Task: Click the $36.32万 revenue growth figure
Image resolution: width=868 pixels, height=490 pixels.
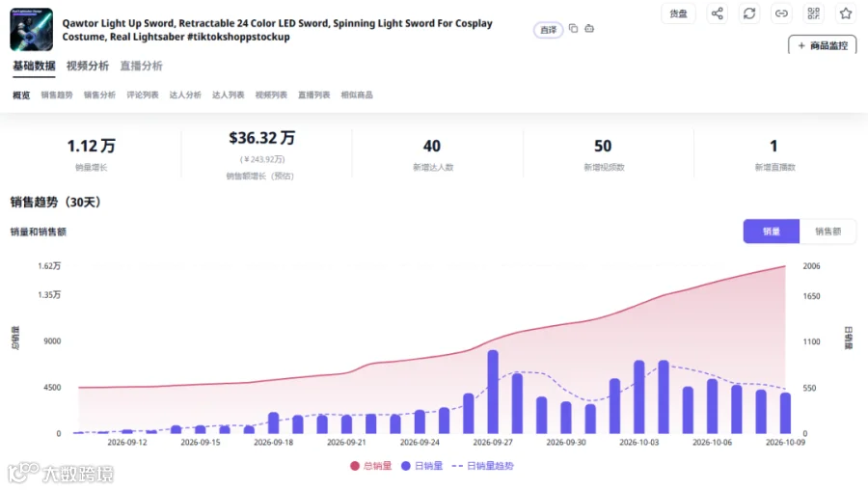Action: tap(261, 138)
